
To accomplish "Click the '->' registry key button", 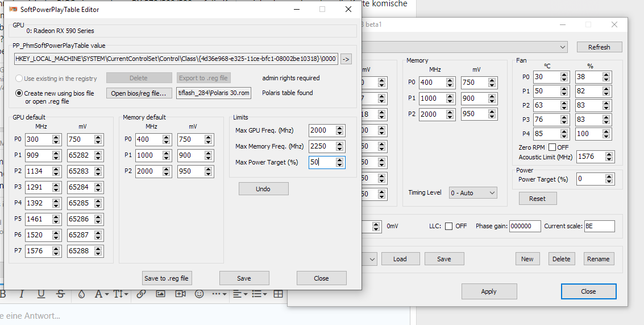I will (346, 59).
